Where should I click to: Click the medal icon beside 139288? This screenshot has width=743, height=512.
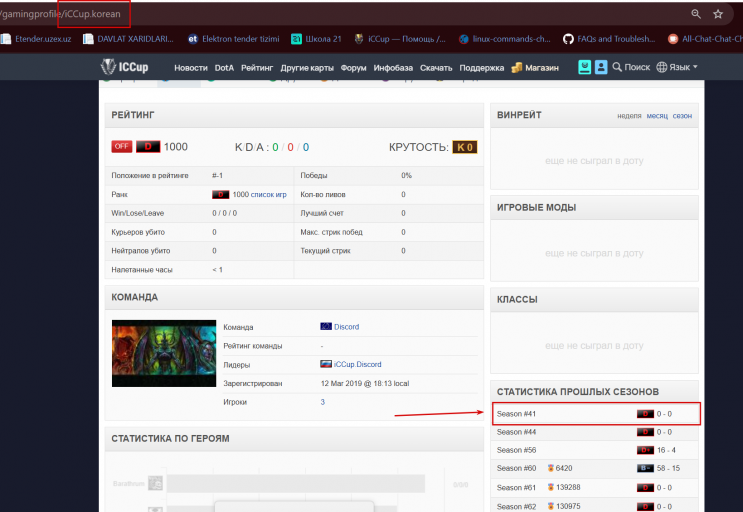coord(551,487)
